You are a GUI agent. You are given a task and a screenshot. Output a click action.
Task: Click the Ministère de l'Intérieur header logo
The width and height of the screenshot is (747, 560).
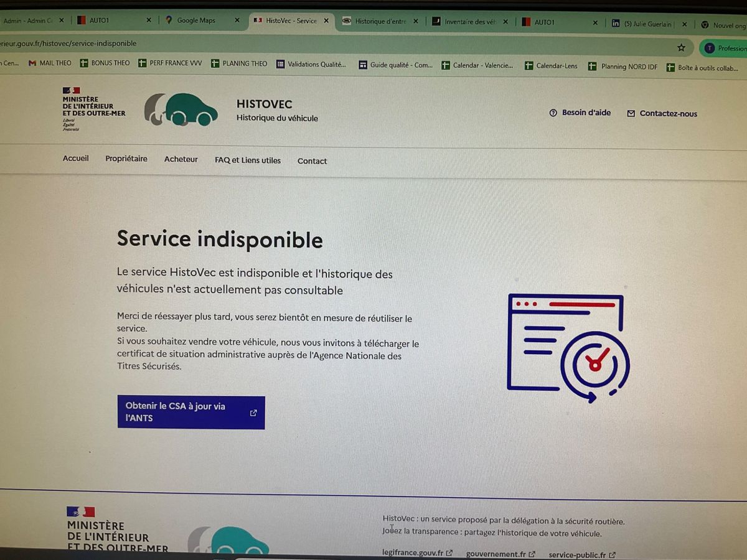94,109
